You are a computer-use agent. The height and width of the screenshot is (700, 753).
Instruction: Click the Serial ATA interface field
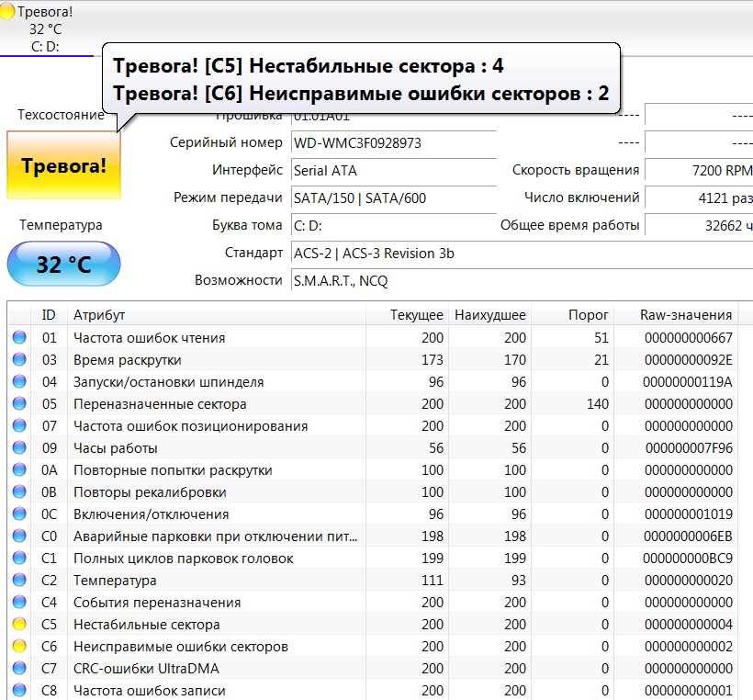(393, 170)
